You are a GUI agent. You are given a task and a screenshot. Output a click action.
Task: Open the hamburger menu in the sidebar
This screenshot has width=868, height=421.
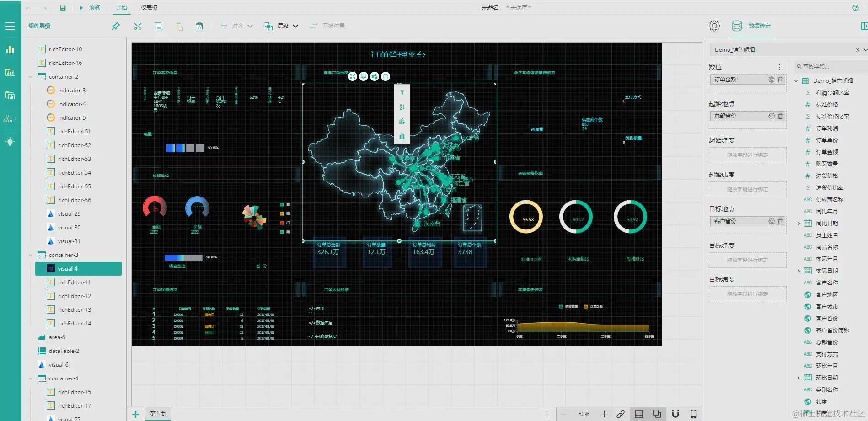pos(10,26)
